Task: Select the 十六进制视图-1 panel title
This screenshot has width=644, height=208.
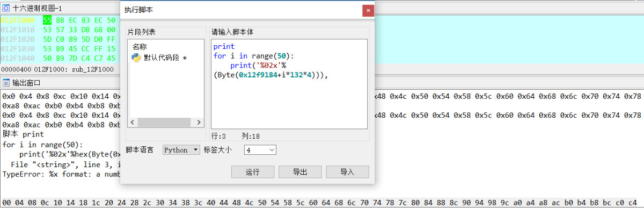Action: pyautogui.click(x=37, y=8)
